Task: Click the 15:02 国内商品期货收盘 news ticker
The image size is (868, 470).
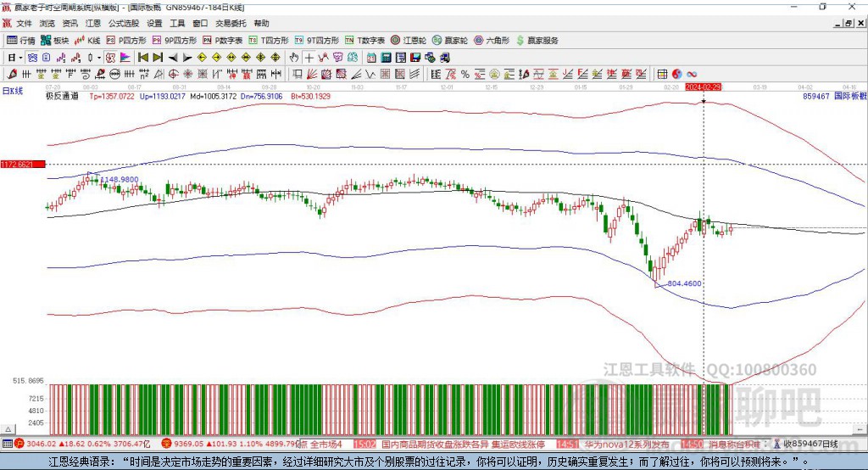Action: click(449, 444)
